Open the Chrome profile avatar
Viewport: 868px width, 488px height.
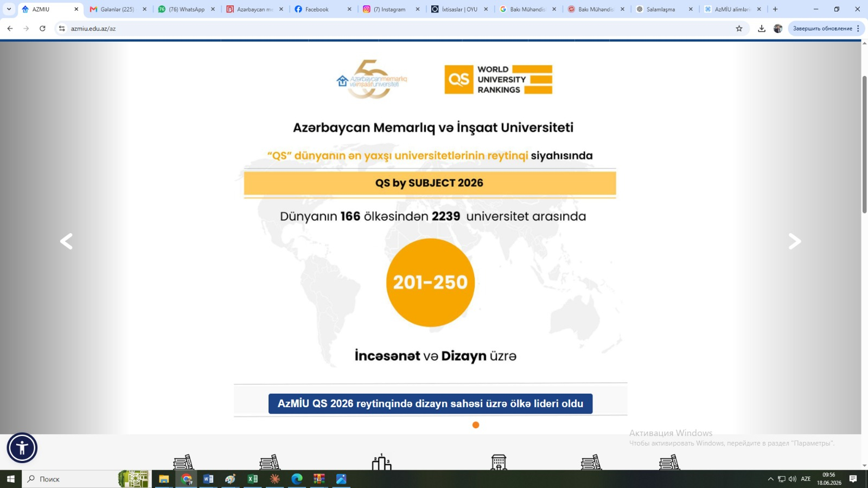point(778,28)
